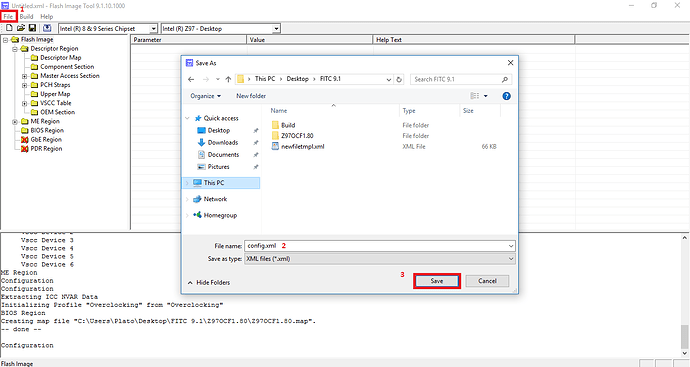This screenshot has width=690, height=367.
Task: Select the Build folder
Action: tap(288, 125)
